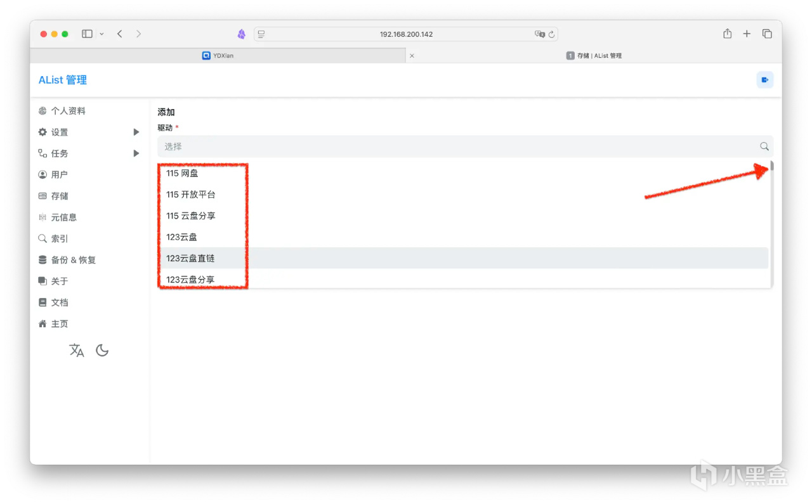Close the current Safari tab
The image size is (812, 504).
click(412, 56)
